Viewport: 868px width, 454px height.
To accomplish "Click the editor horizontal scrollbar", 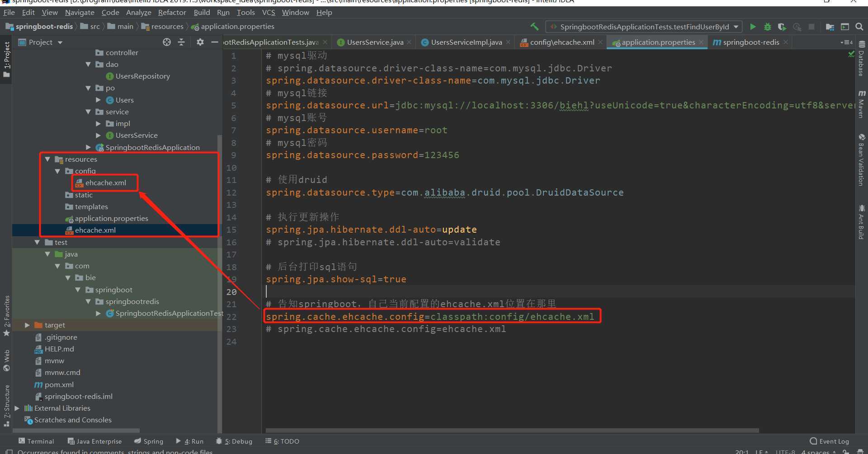I will 512,431.
